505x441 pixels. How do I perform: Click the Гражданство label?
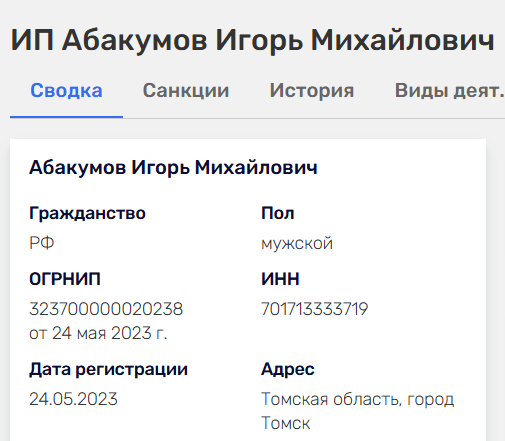[x=87, y=213]
